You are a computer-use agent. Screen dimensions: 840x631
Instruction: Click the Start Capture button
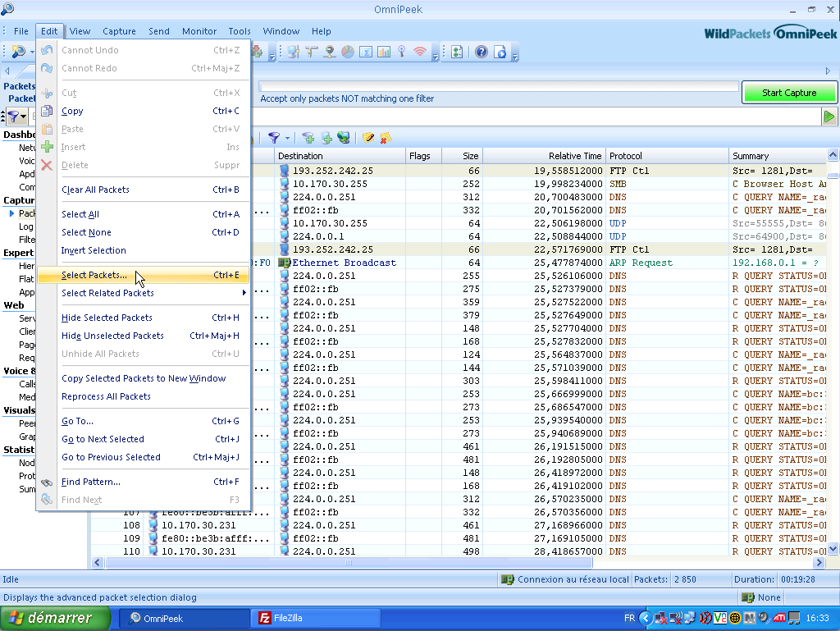click(x=789, y=93)
